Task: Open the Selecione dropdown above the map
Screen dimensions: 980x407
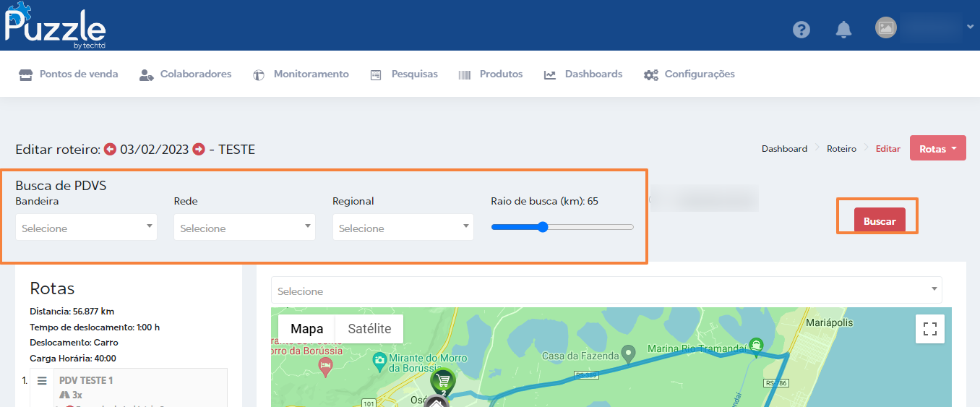Action: tap(606, 291)
